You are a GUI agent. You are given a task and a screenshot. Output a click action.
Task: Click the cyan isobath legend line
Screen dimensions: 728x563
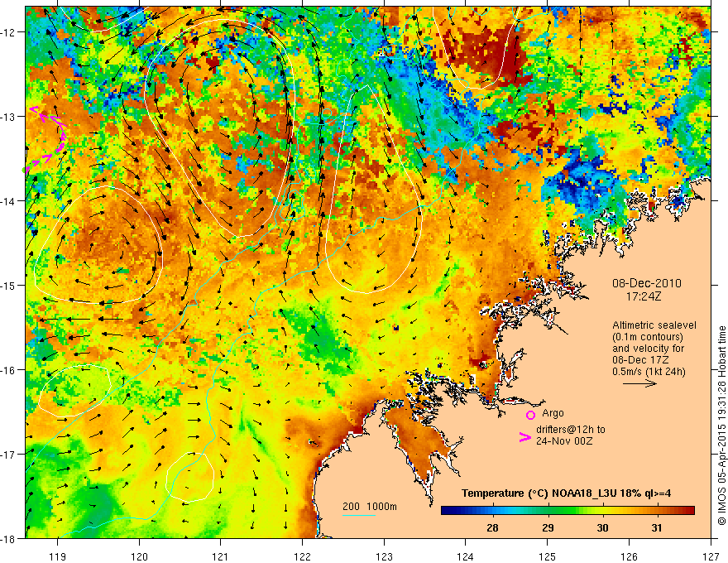[358, 515]
